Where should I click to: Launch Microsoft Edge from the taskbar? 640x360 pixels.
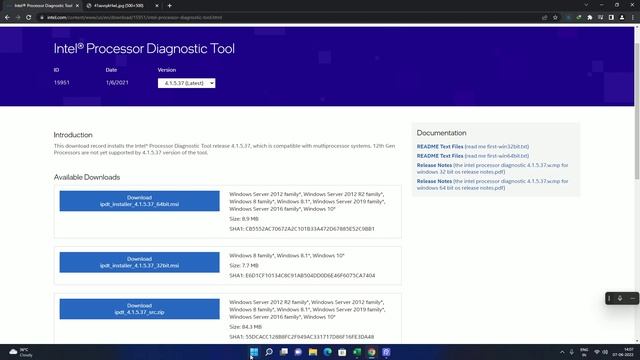[x=327, y=352]
